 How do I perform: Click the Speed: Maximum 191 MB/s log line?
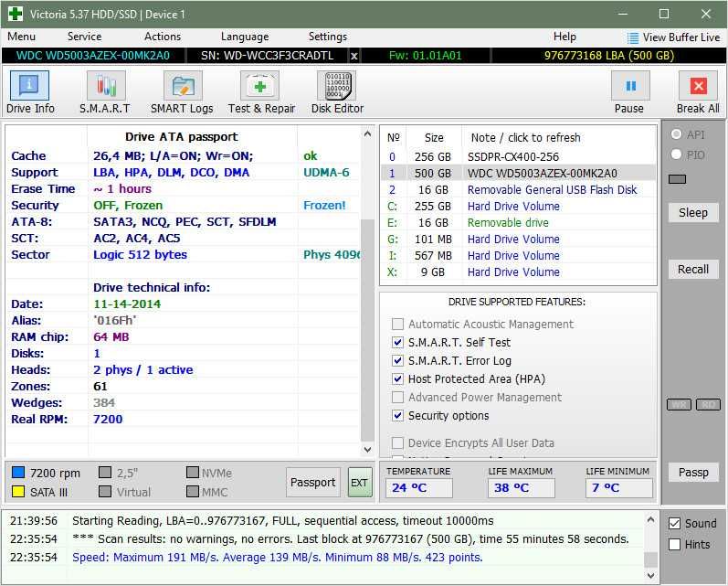(x=277, y=557)
